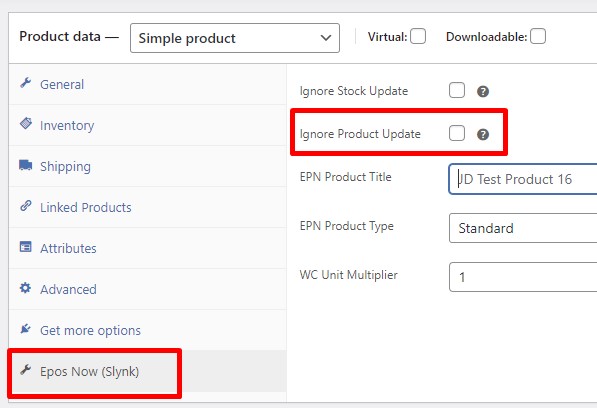597x408 pixels.
Task: Click the Get more options plug icon
Action: coord(26,329)
